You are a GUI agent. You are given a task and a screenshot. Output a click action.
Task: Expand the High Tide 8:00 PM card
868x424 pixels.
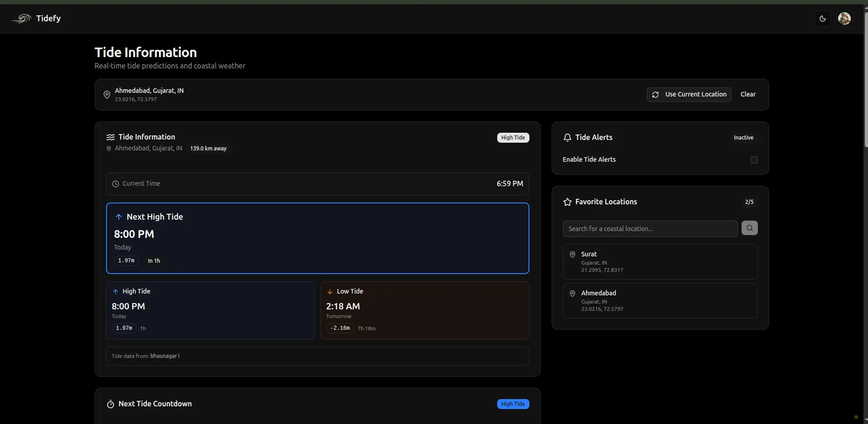[210, 310]
